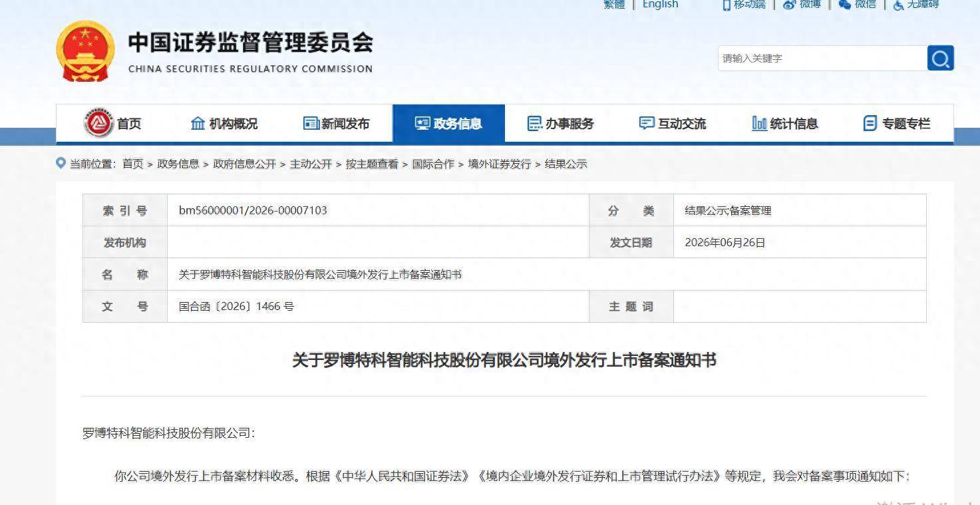Select the 政务信息 navigation tab
This screenshot has height=505, width=980.
point(449,123)
